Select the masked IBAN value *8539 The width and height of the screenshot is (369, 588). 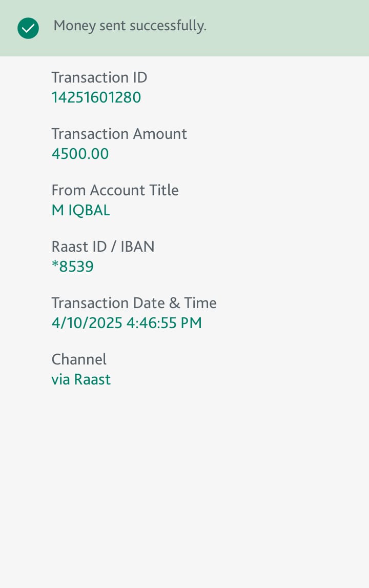pos(72,267)
